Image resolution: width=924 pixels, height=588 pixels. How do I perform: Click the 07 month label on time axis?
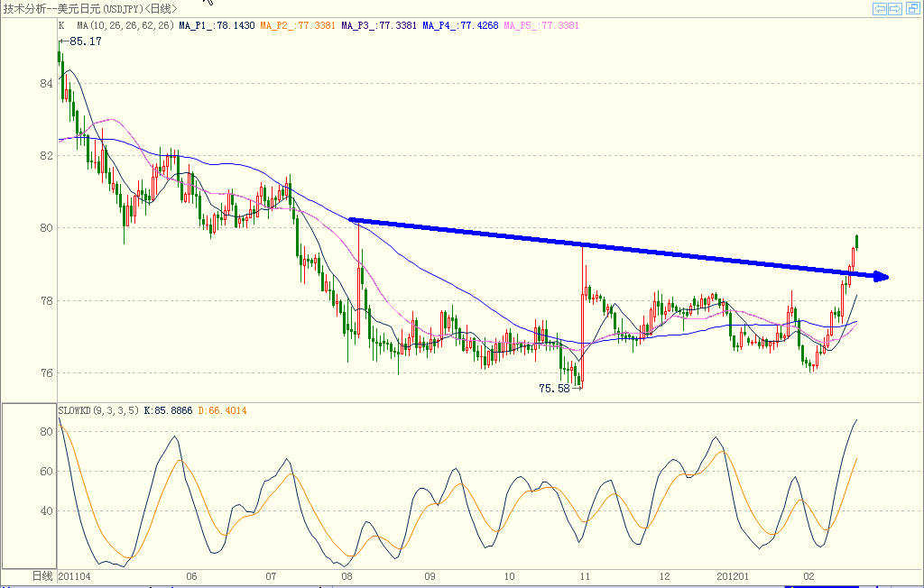pos(271,576)
